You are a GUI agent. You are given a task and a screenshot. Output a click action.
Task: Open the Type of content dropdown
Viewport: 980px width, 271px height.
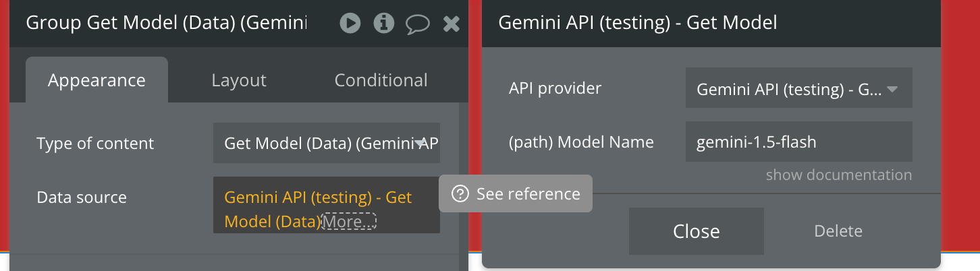tap(327, 143)
